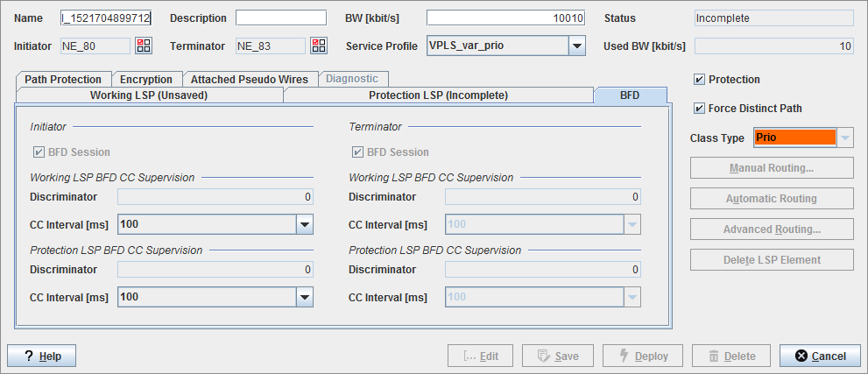Viewport: 868px width, 374px height.
Task: Click the Delete trash icon
Action: tap(713, 356)
